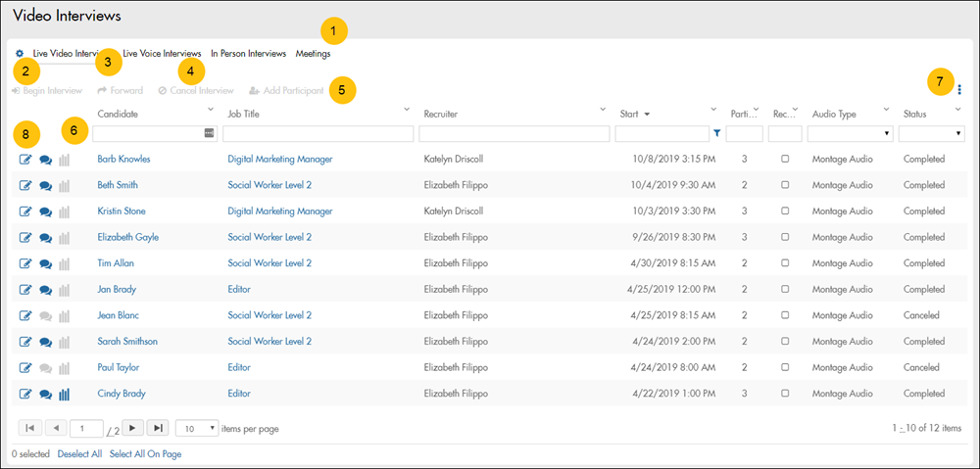This screenshot has height=469, width=980.
Task: View ratings bar chart icon for Cindy Brady
Action: [x=65, y=395]
